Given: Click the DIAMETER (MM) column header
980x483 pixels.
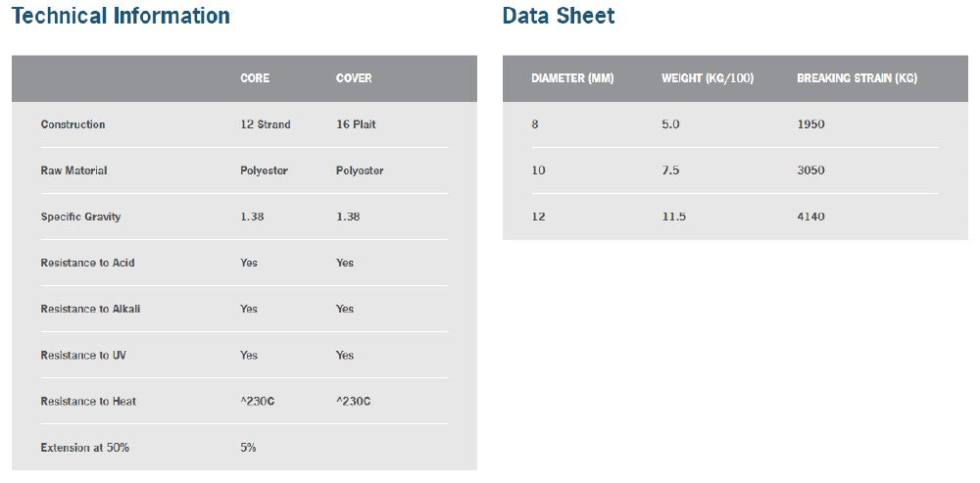Looking at the screenshot, I should [x=572, y=78].
